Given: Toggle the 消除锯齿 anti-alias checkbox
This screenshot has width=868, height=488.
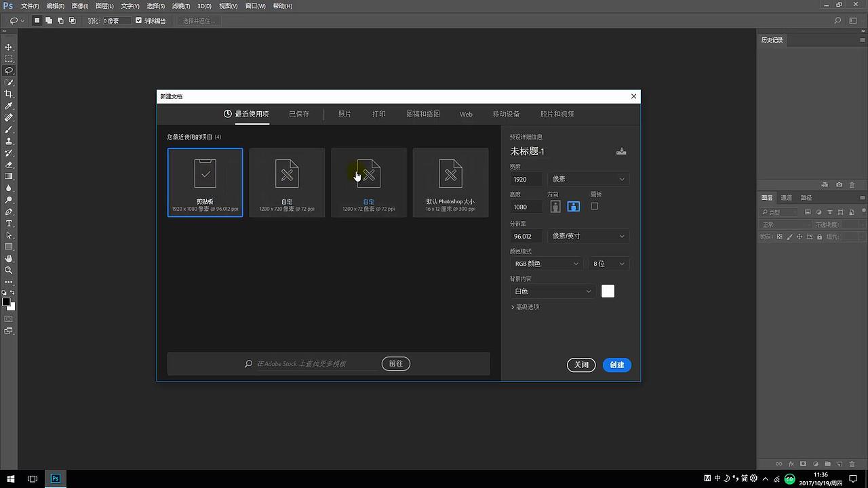Looking at the screenshot, I should [x=139, y=21].
